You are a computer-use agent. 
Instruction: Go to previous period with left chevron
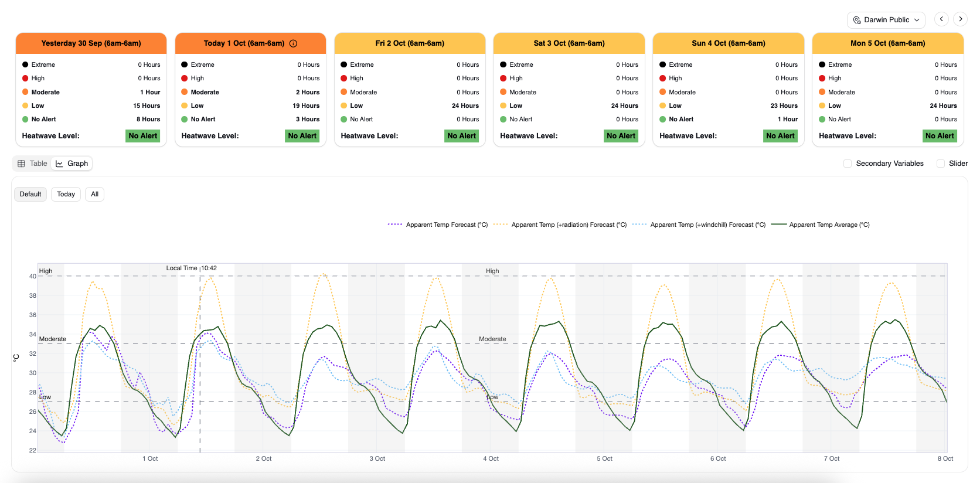click(x=941, y=19)
